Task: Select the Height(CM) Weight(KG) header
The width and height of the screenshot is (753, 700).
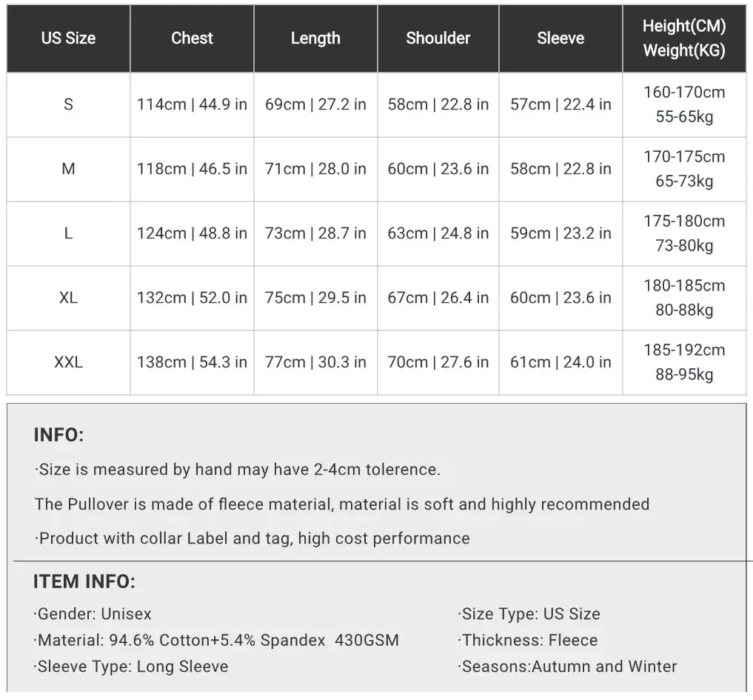Action: point(684,39)
